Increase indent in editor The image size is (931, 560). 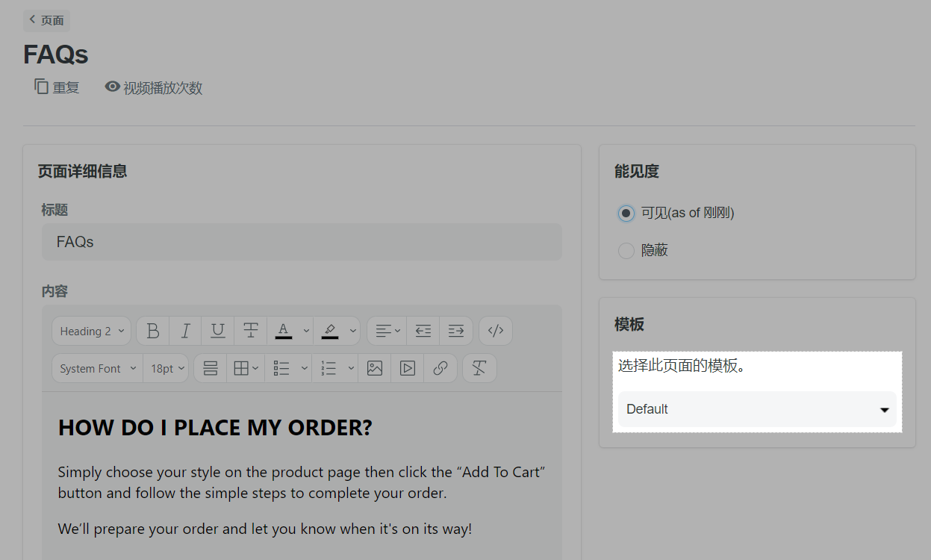point(456,331)
